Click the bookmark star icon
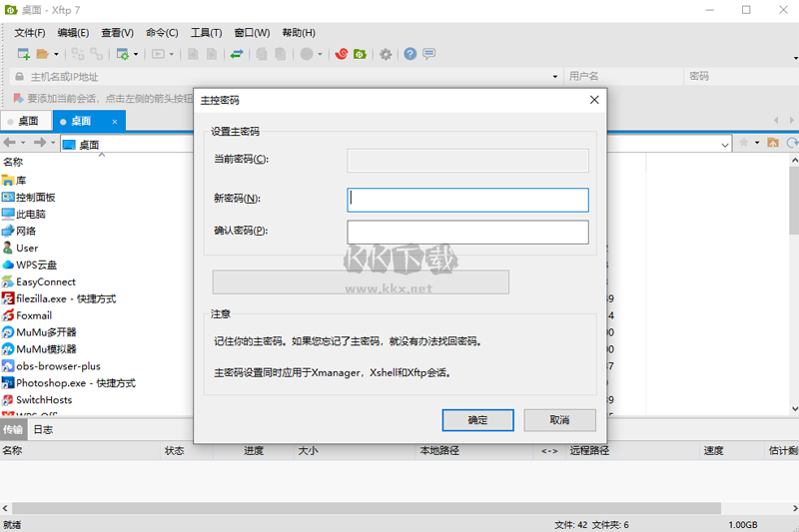The image size is (799, 532). tap(744, 143)
